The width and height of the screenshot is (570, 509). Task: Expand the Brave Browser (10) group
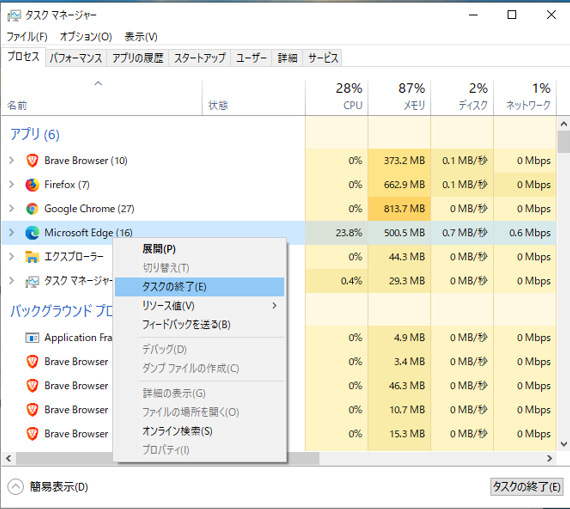pos(12,160)
